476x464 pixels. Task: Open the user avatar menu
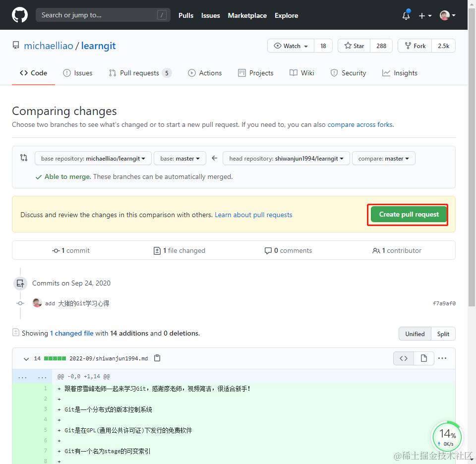447,15
